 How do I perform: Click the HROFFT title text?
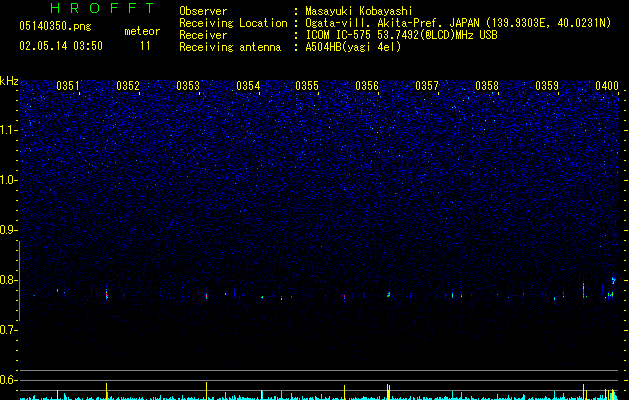102,8
